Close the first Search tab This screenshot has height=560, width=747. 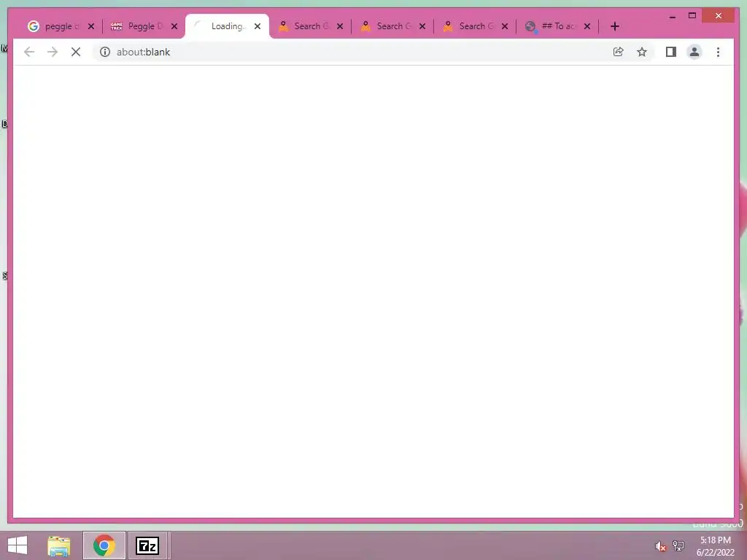[340, 26]
